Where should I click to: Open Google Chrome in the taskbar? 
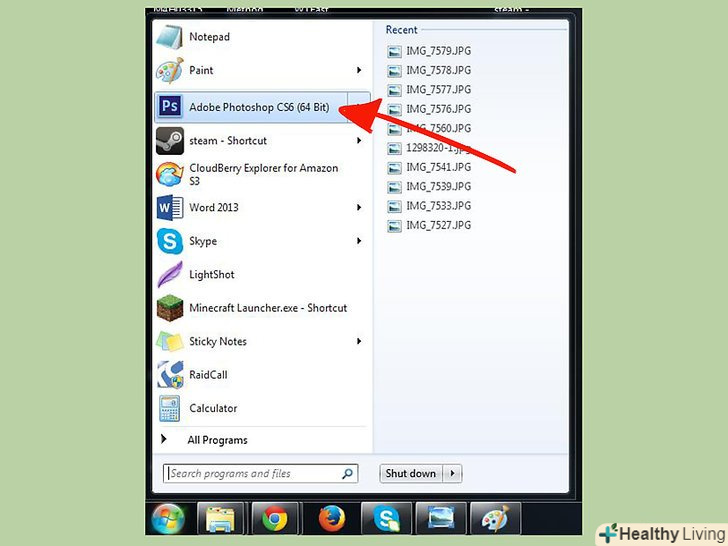click(275, 519)
